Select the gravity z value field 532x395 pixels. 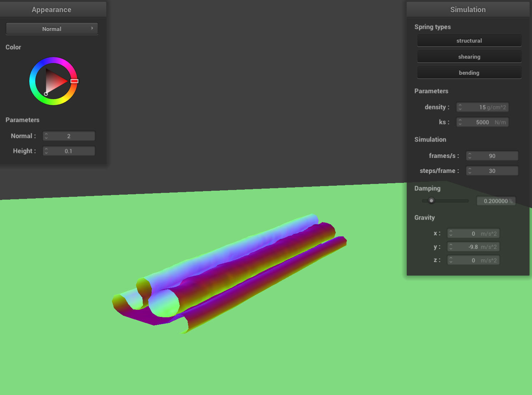473,260
